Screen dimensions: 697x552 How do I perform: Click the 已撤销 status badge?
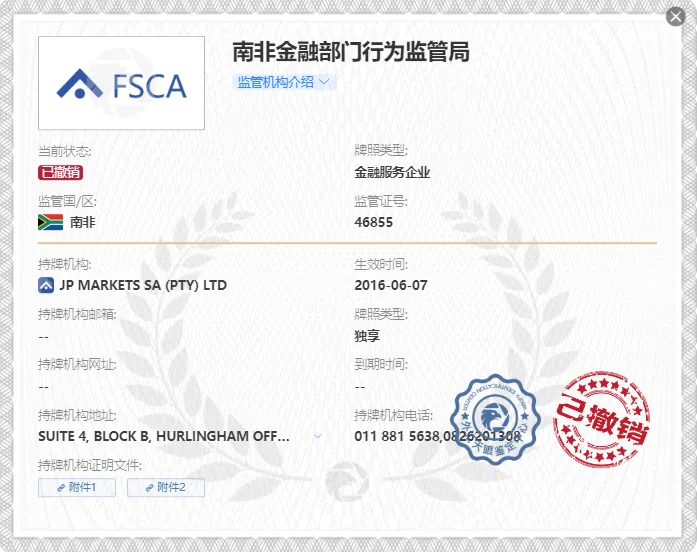point(60,172)
